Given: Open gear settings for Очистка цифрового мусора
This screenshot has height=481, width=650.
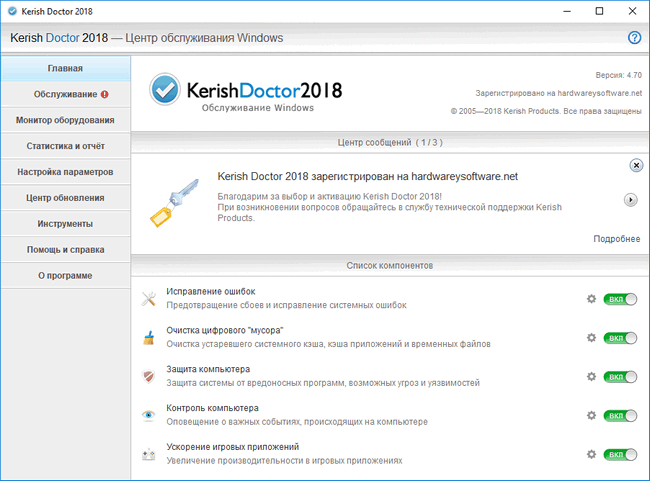Looking at the screenshot, I should 592,338.
